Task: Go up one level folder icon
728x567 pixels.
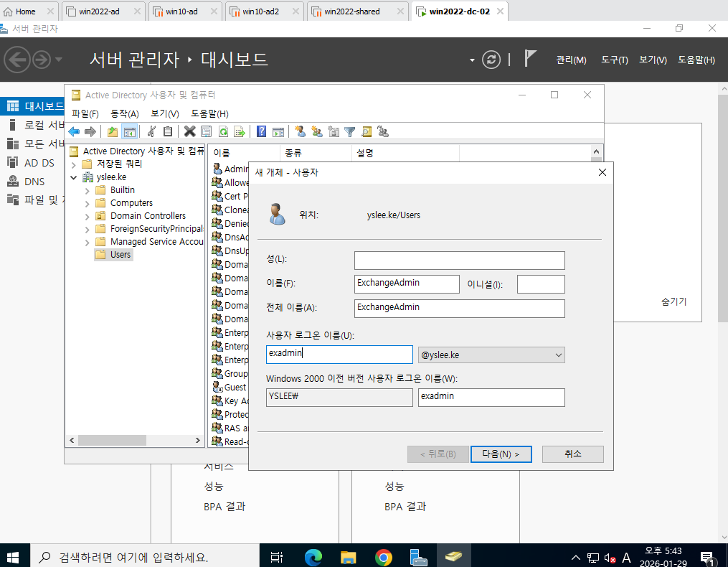Action: (113, 131)
